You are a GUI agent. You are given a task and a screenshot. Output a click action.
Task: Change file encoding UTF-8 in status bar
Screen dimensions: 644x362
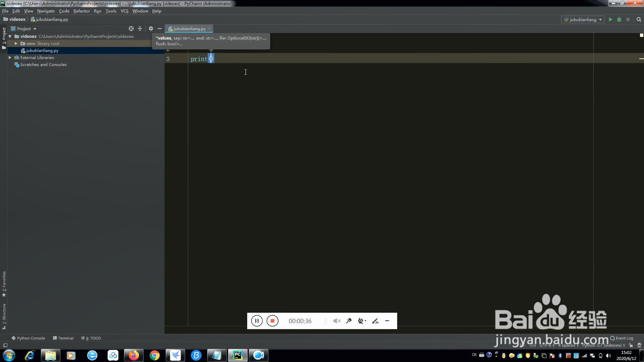point(547,345)
